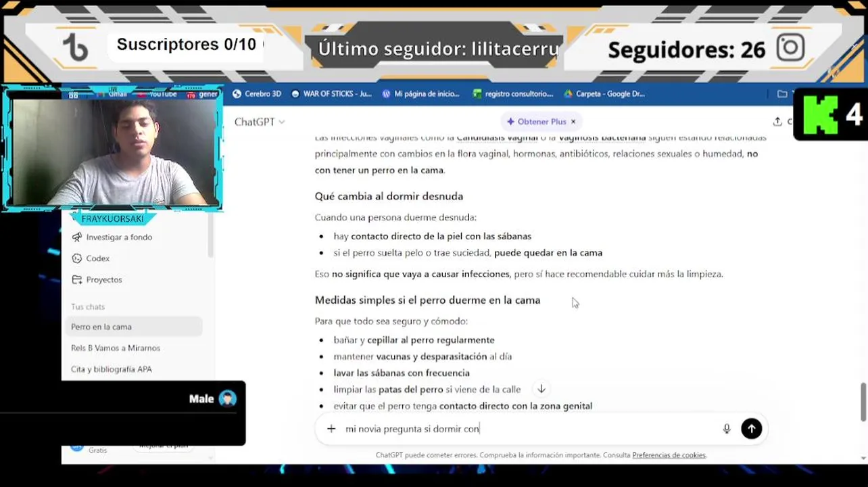Open the Carpeta - Google Dr... bookmark
Screen dimensions: 868x487
604,94
